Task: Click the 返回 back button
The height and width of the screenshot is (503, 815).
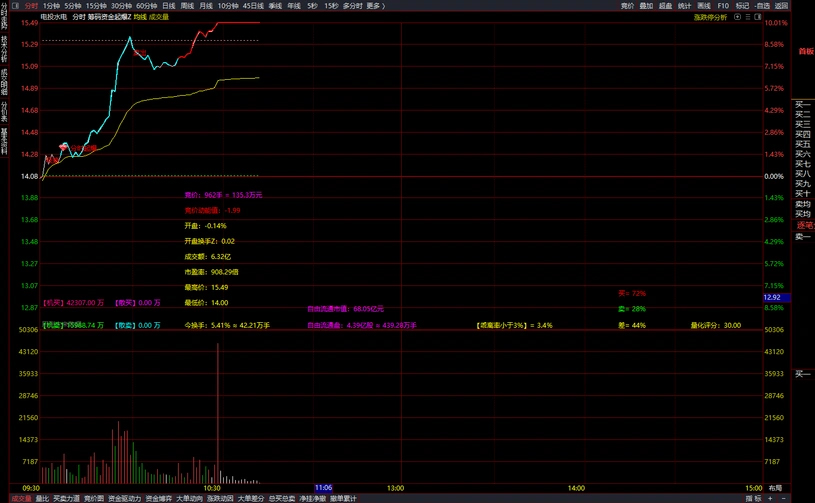Action: coord(781,6)
